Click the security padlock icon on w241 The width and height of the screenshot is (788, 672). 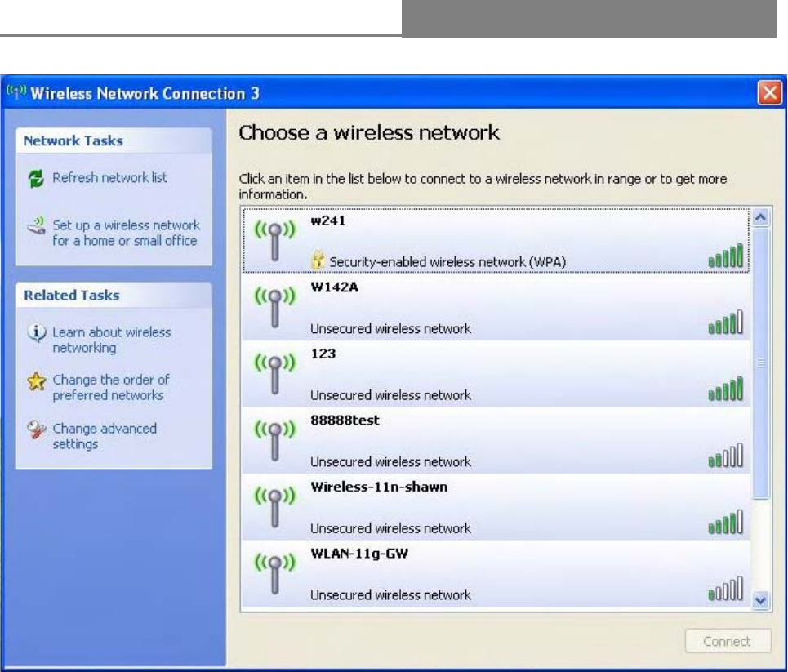click(x=318, y=260)
